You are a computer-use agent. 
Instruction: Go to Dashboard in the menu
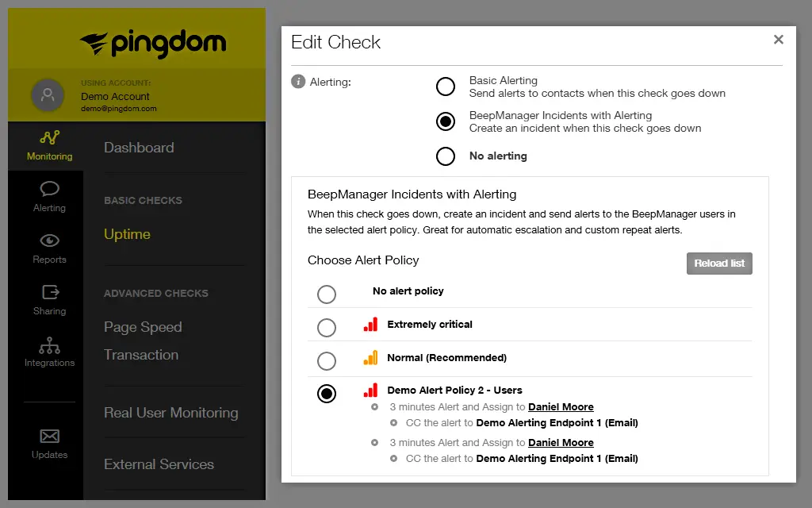(139, 148)
